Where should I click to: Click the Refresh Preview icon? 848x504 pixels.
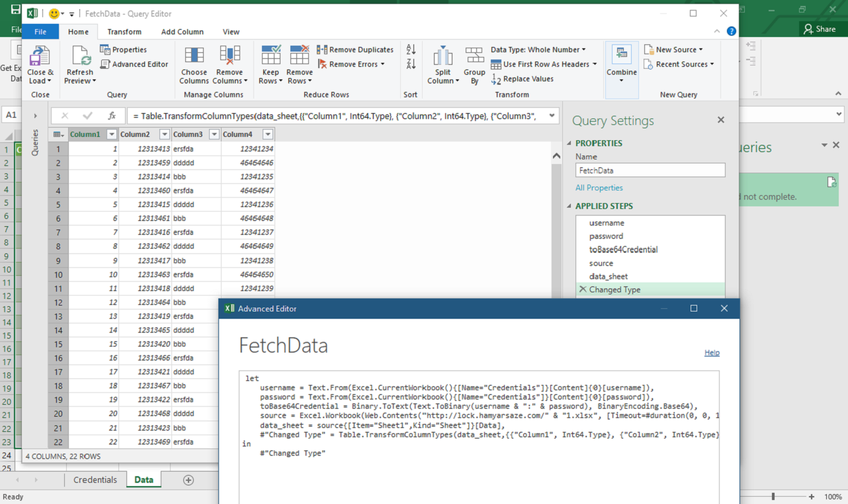pos(80,56)
